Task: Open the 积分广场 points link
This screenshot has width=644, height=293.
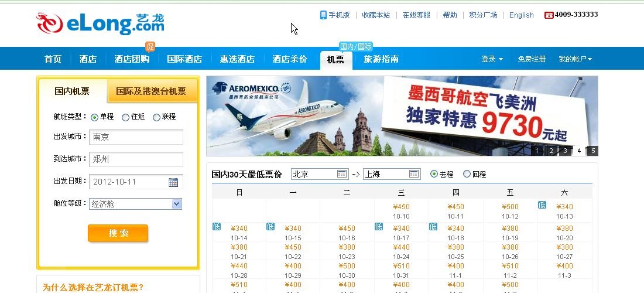Action: point(484,15)
